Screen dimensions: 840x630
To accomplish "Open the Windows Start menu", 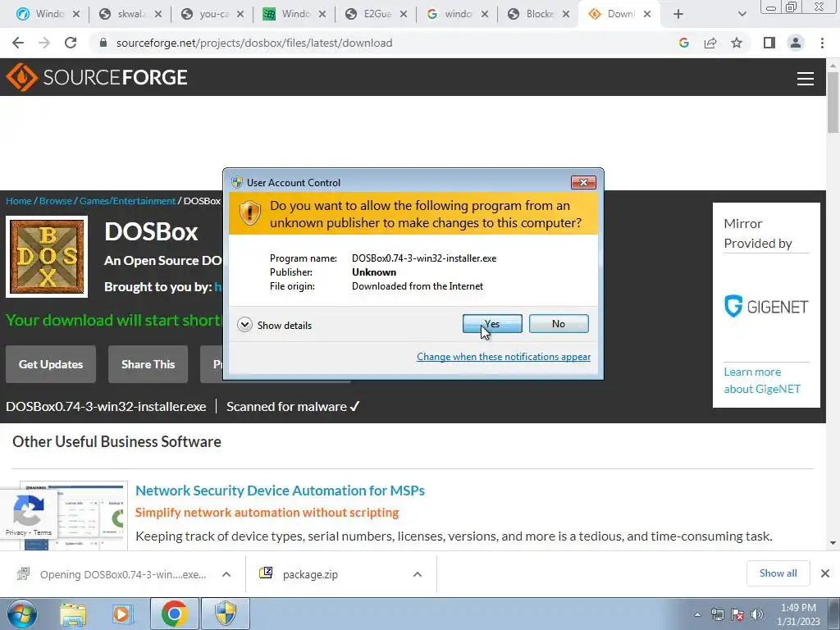I will click(x=22, y=614).
